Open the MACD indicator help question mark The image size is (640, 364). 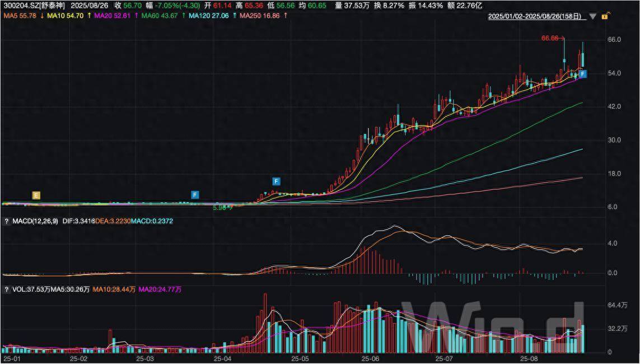point(7,222)
